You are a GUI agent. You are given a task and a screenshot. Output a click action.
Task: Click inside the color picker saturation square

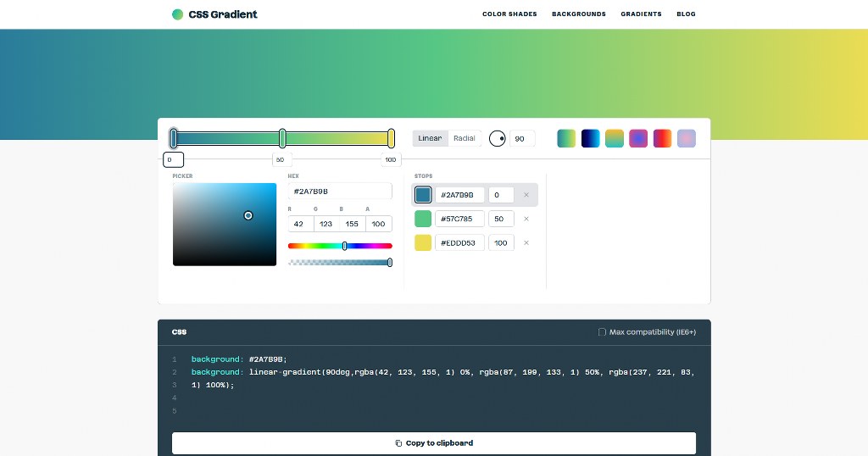click(x=224, y=224)
